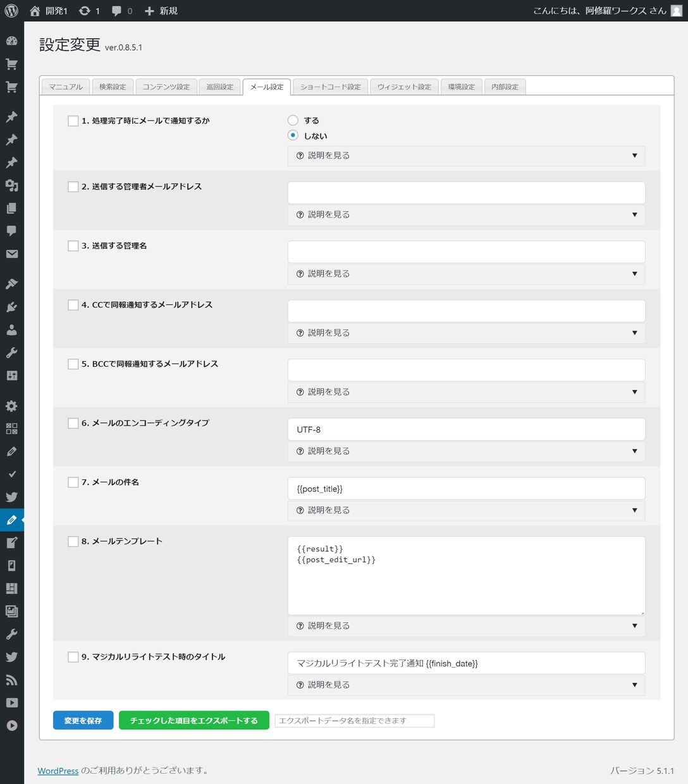The image size is (688, 784).
Task: Switch to the 検索設定 tab
Action: (x=113, y=87)
